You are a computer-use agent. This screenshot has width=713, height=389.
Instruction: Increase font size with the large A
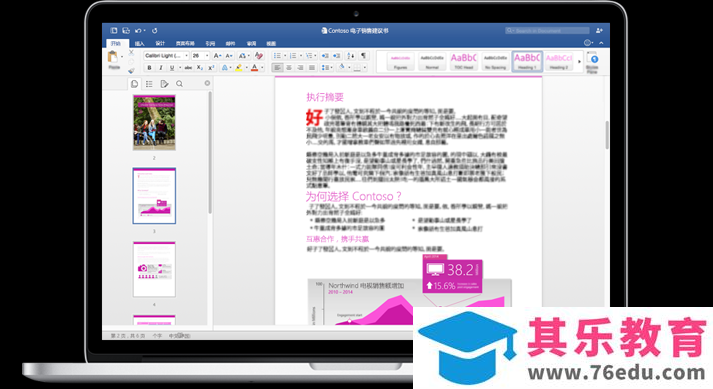(x=217, y=56)
